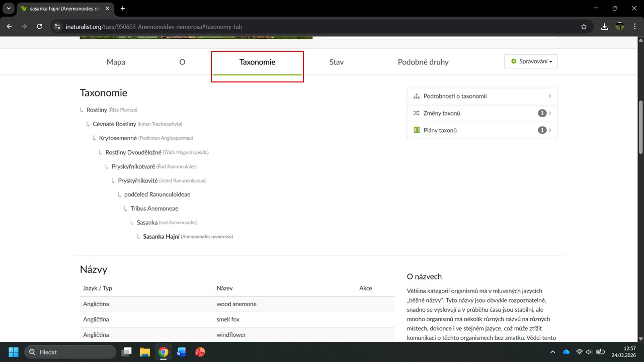The height and width of the screenshot is (362, 644).
Task: Bookmark this page with the star icon
Action: click(584, 27)
